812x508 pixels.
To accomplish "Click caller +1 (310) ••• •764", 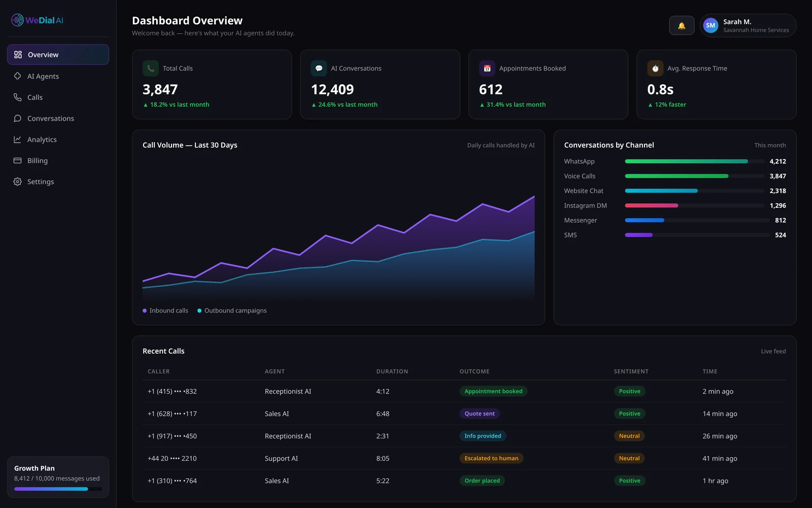I will [x=172, y=481].
